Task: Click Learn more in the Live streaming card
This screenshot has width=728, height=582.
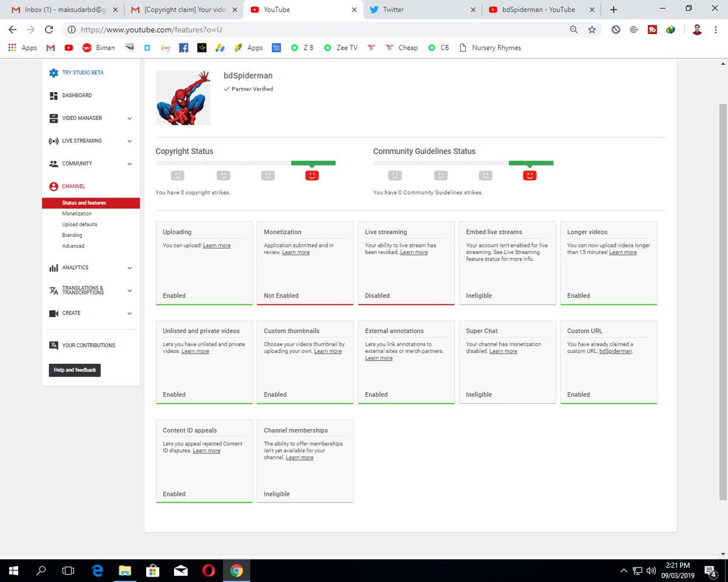Action: pos(414,252)
